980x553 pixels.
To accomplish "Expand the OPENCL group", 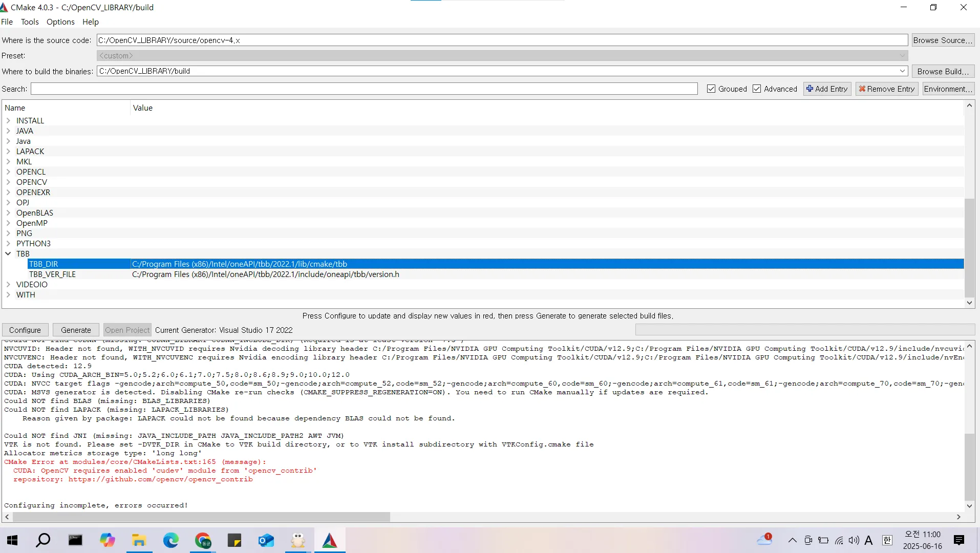I will coord(8,172).
